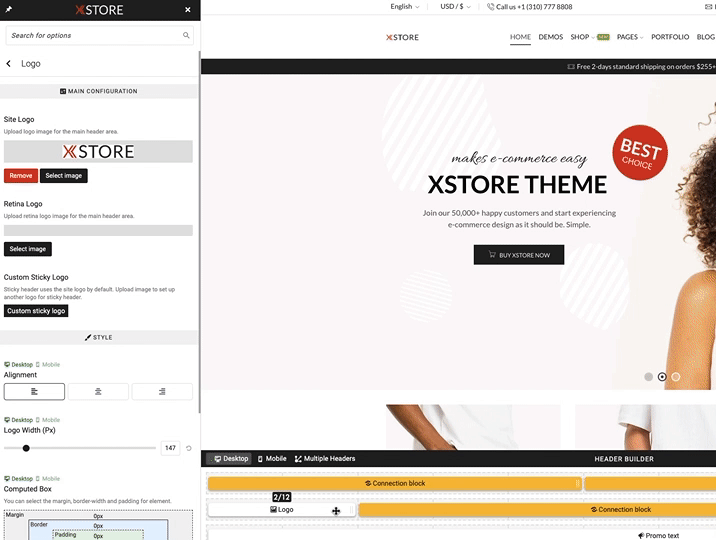Select the Promo text element
Screen dimensions: 716x540
658,535
